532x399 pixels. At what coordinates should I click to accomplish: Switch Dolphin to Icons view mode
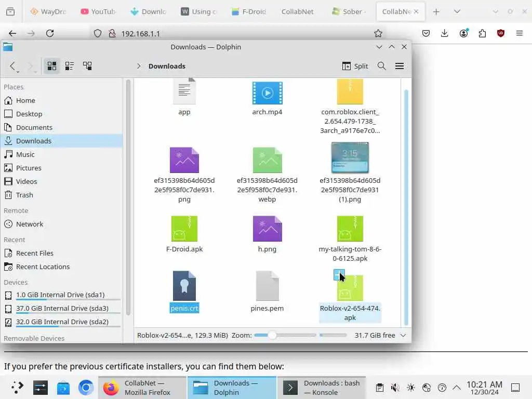pos(52,66)
